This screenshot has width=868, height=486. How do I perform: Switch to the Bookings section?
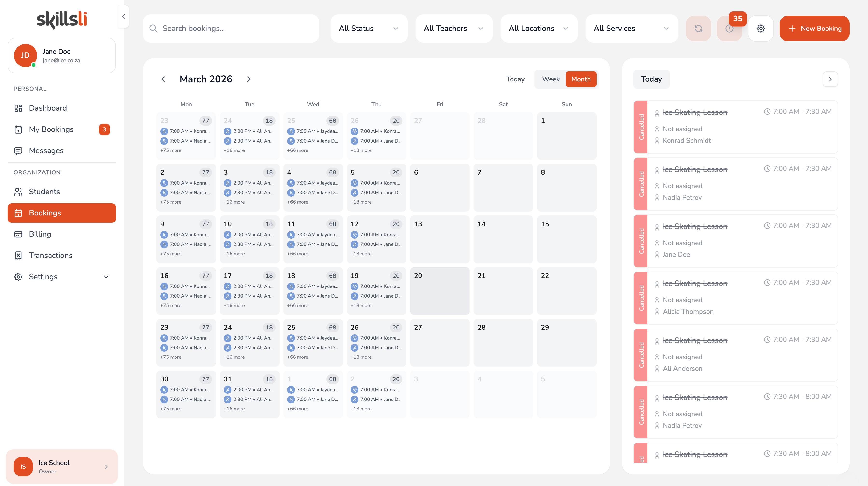pos(45,213)
